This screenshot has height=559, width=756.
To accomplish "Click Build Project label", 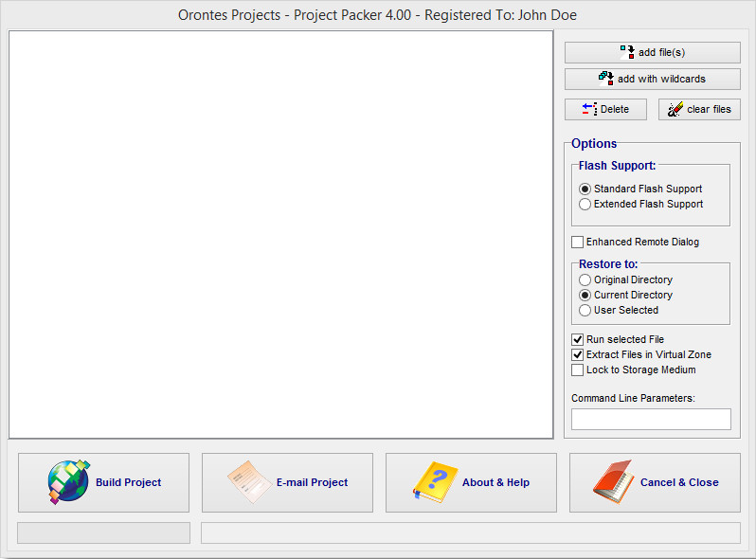I will pos(128,482).
